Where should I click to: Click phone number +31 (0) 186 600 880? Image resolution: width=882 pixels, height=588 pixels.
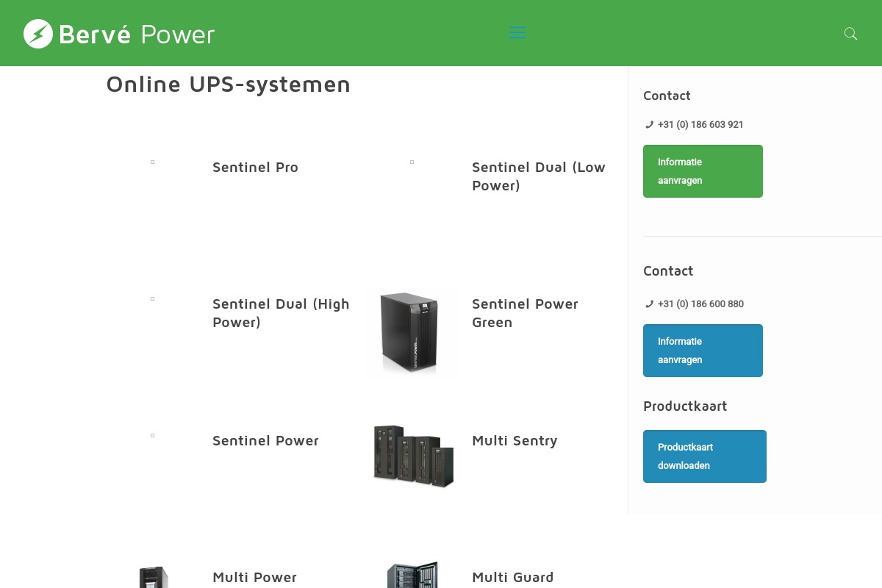(x=700, y=304)
